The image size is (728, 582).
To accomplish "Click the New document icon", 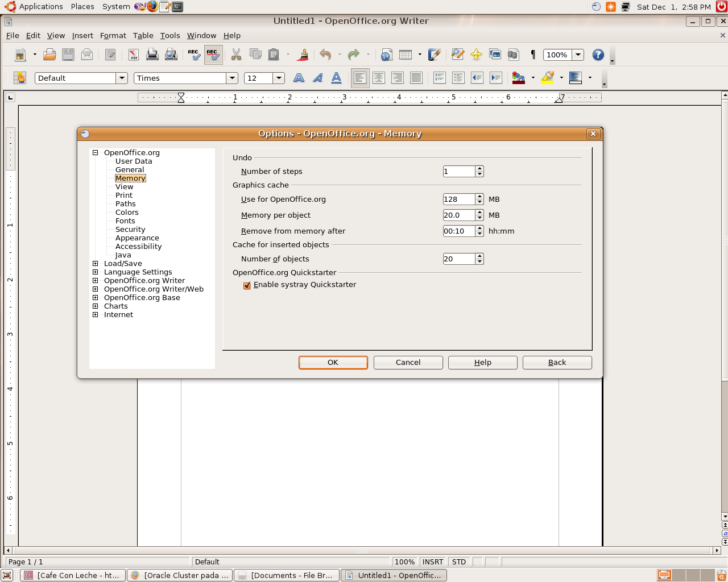I will pos(20,55).
